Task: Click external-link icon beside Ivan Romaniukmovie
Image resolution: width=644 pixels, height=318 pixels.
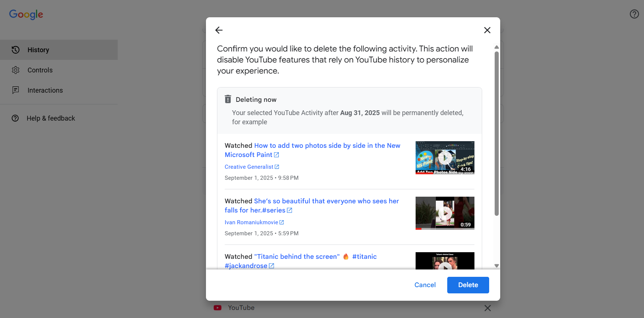Action: click(282, 222)
